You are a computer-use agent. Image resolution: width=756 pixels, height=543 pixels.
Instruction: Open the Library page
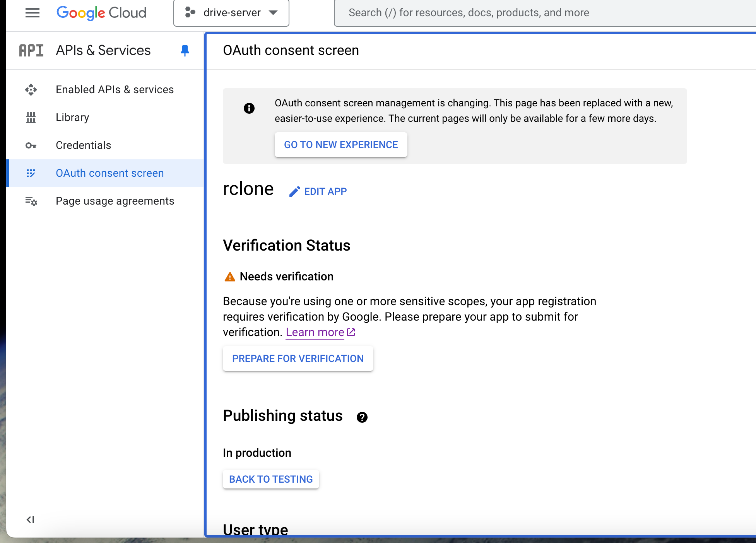click(x=105, y=118)
